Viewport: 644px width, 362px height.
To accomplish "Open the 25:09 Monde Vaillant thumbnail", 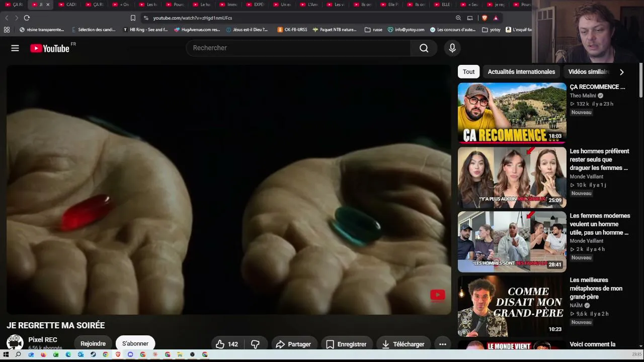I will click(512, 177).
